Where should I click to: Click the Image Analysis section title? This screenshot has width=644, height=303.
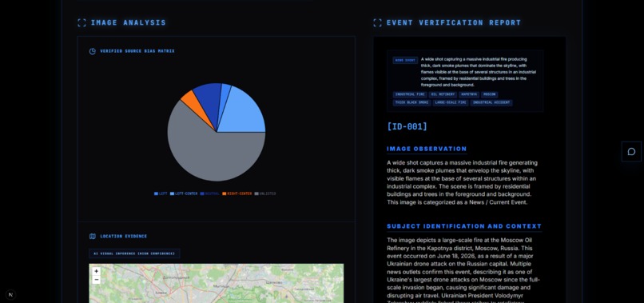tap(129, 22)
